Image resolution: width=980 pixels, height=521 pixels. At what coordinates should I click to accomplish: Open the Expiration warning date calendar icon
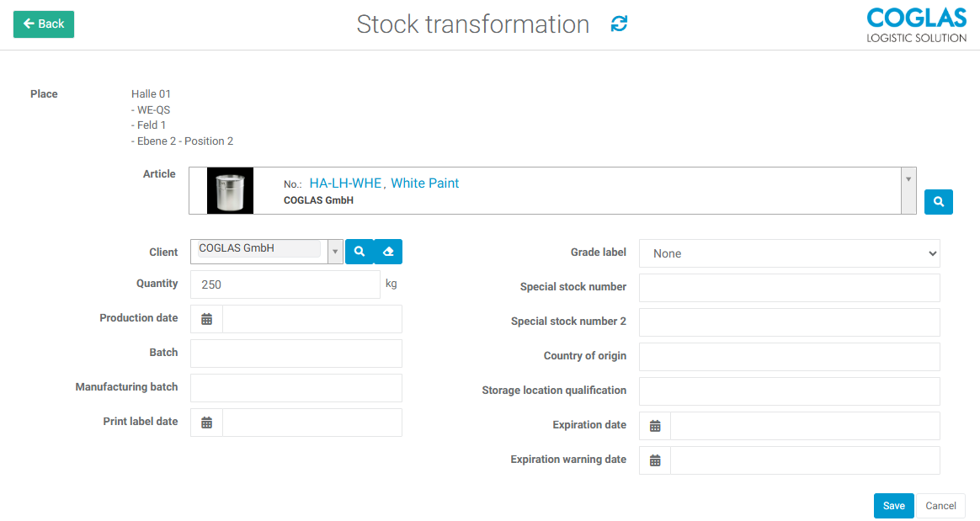(x=655, y=460)
